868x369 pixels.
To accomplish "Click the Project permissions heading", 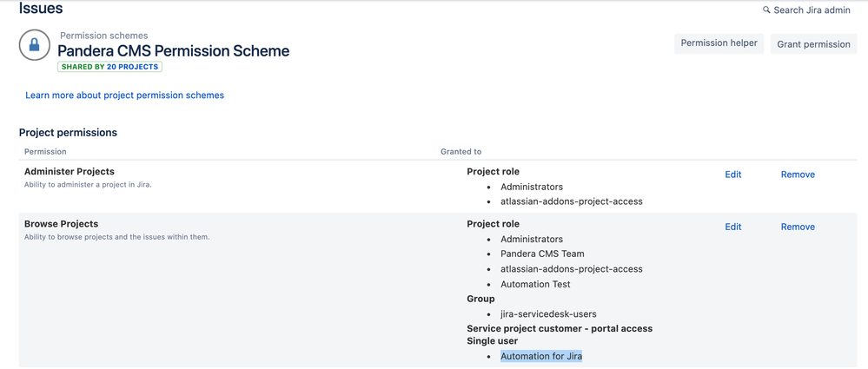I will click(x=68, y=133).
